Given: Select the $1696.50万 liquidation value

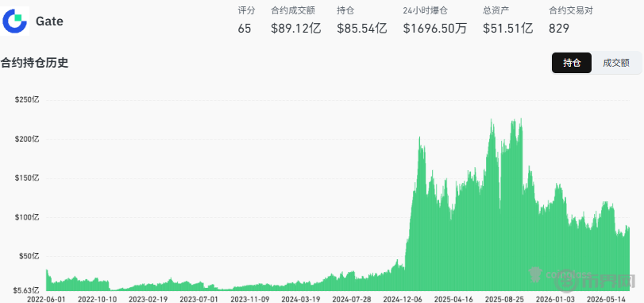Looking at the screenshot, I should click(435, 29).
